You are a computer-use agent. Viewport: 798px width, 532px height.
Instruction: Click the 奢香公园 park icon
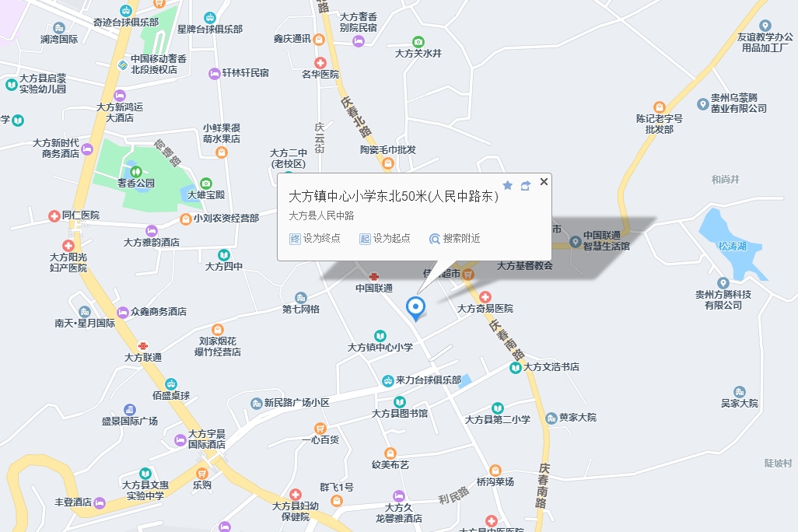[x=136, y=172]
